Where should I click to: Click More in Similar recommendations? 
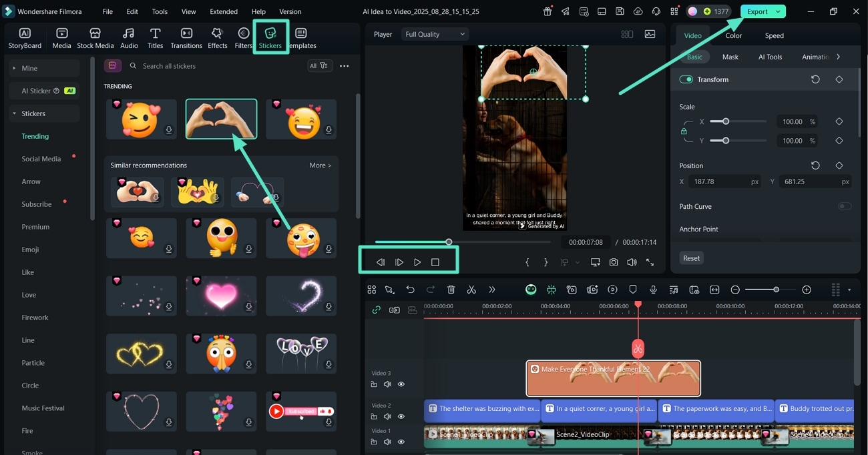click(320, 165)
